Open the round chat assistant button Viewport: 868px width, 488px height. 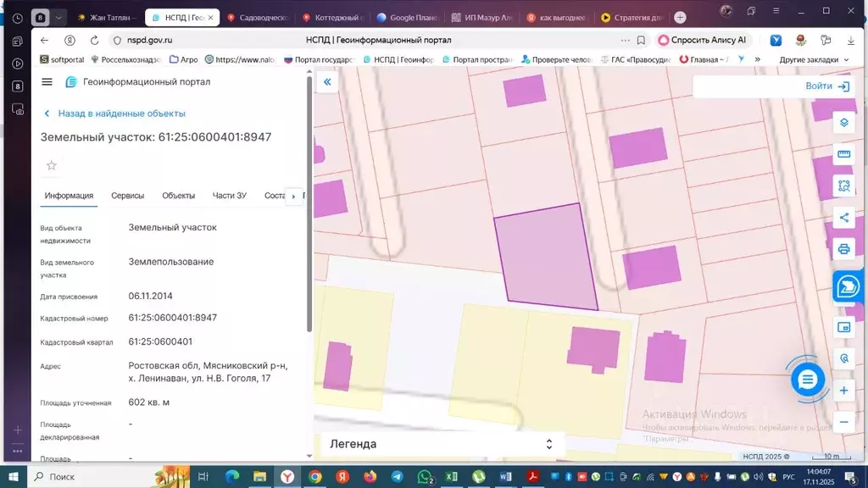(x=807, y=380)
